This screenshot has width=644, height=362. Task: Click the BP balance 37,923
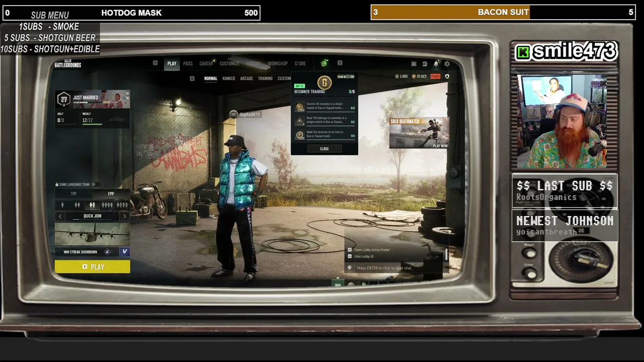point(419,76)
